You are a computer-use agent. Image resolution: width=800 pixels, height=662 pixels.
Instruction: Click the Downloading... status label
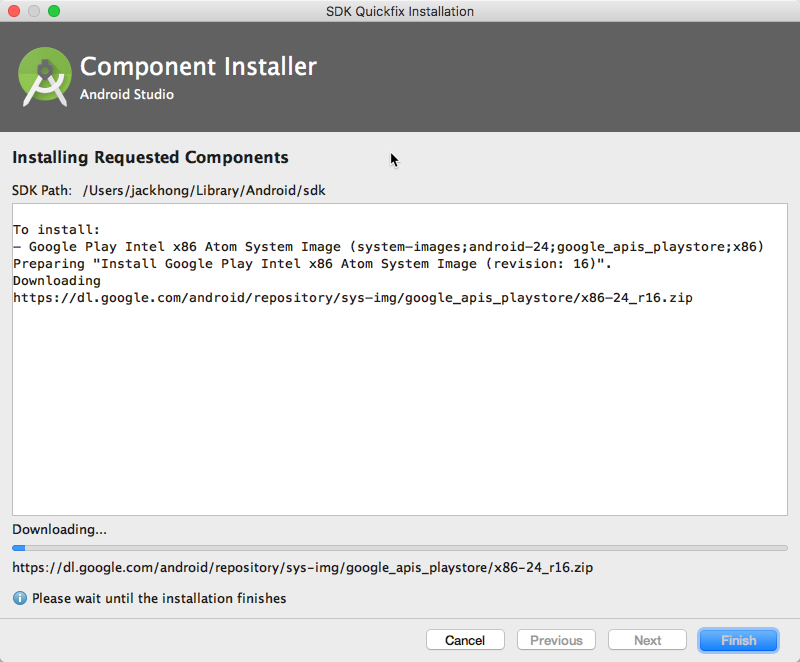click(x=60, y=529)
